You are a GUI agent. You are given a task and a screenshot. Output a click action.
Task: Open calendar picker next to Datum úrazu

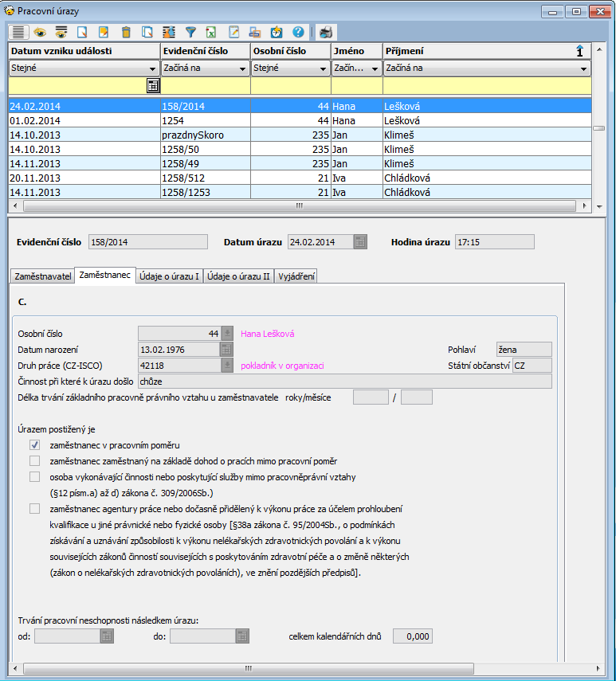click(360, 242)
